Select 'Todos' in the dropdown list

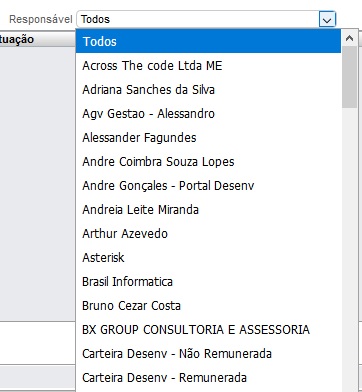click(x=208, y=41)
